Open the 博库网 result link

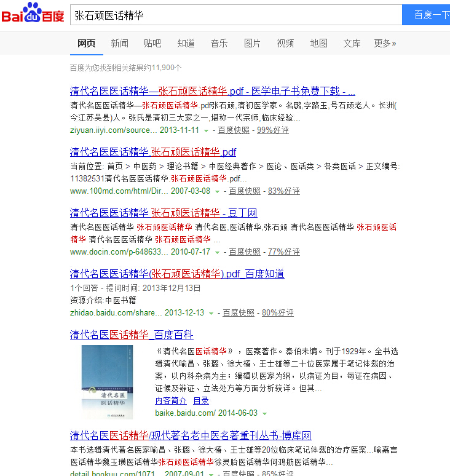coord(191,435)
